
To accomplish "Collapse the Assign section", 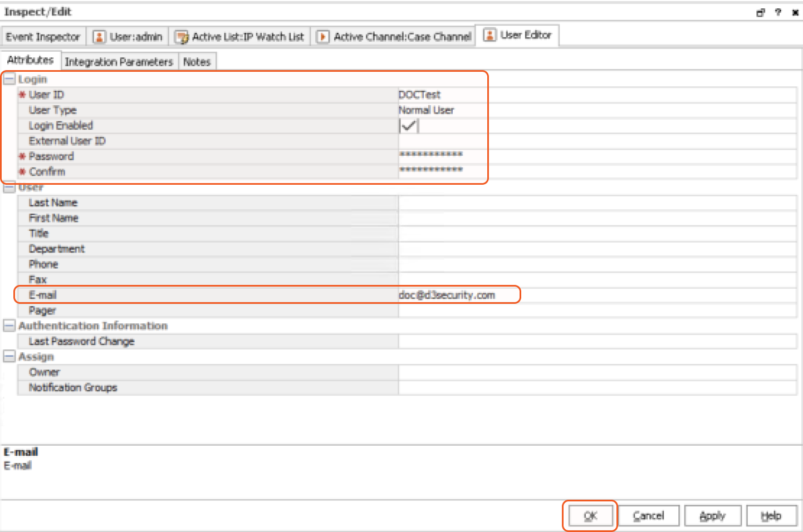I will point(9,356).
